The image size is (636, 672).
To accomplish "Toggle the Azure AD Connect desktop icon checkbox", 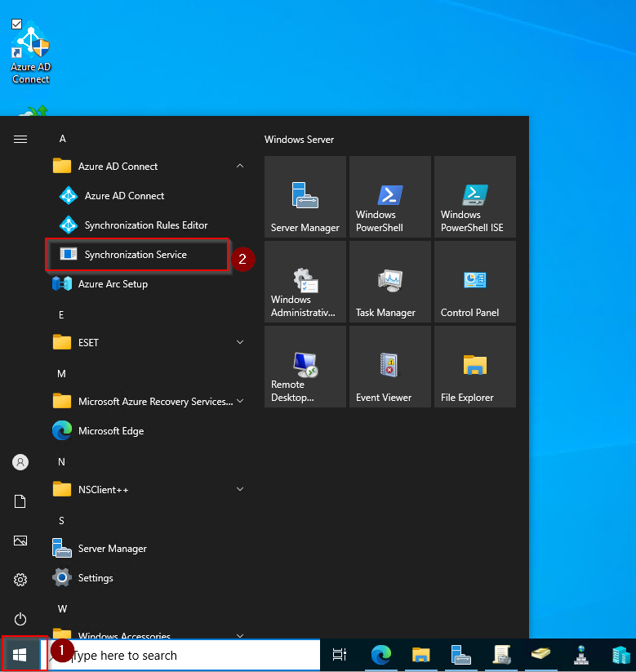I will (x=16, y=24).
